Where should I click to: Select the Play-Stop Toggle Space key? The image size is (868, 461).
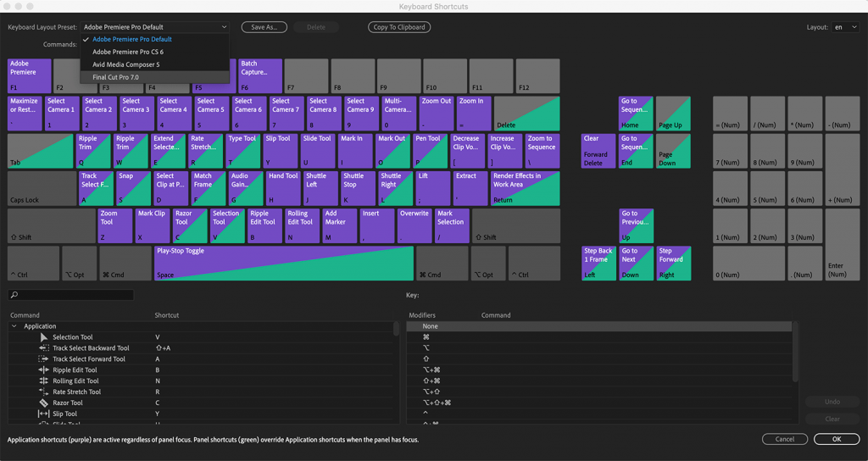tap(283, 263)
